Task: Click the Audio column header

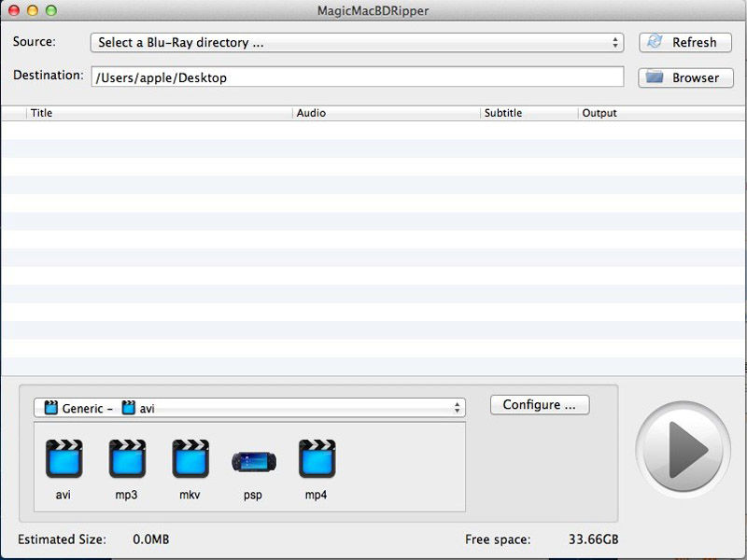Action: pyautogui.click(x=386, y=113)
